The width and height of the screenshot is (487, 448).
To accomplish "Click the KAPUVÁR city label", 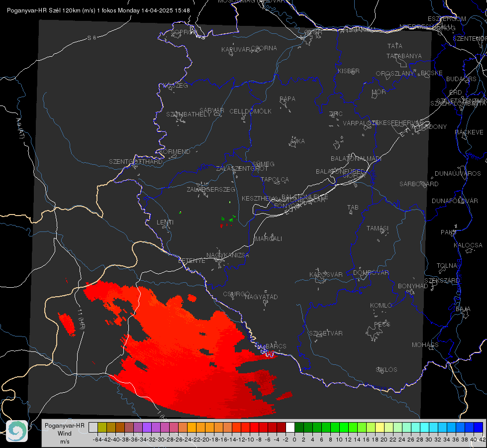I will click(236, 50).
